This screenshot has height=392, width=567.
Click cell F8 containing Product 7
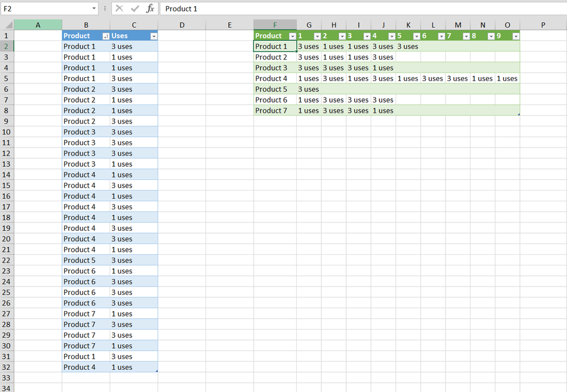click(x=275, y=111)
